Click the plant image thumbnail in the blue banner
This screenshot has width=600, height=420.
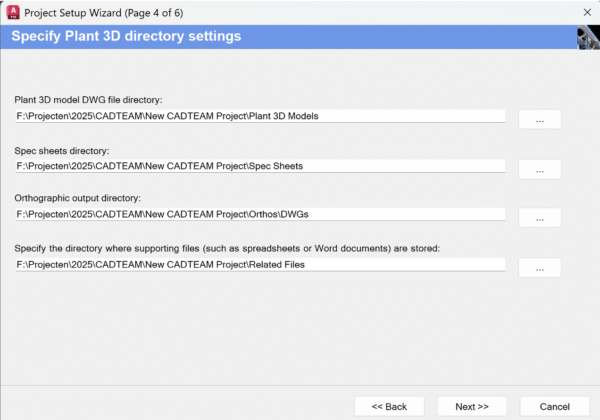588,37
